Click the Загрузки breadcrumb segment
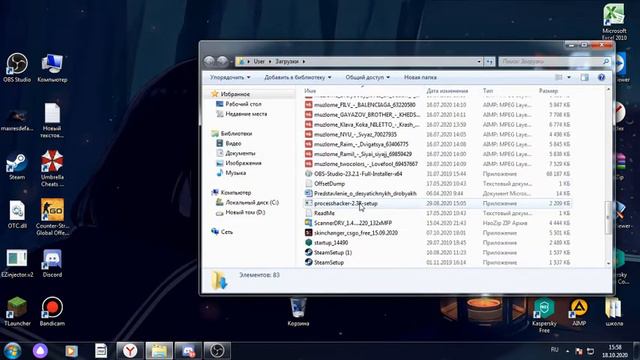Viewport: 640px width, 360px height. [x=287, y=62]
